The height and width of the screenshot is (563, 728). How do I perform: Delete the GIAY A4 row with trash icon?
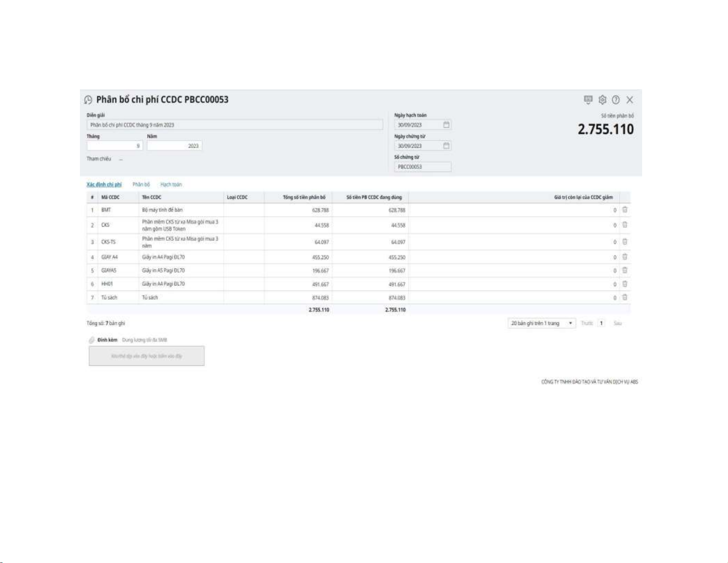[625, 257]
